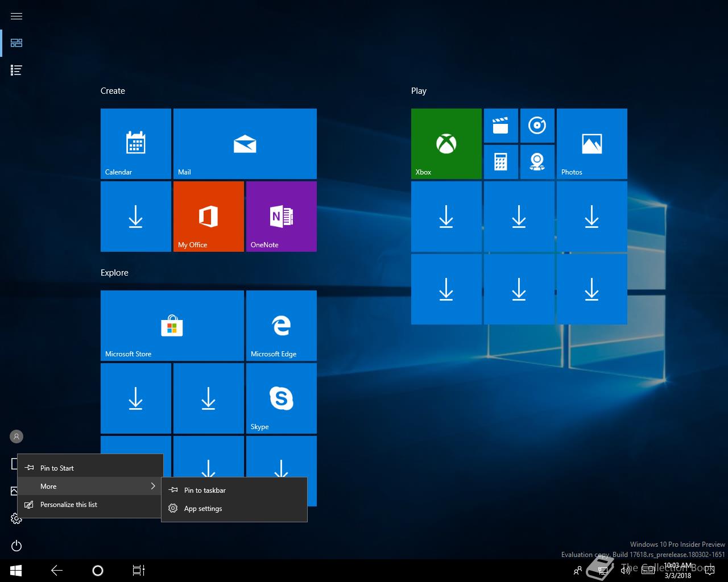Screen dimensions: 728x582
Task: Open the download tile directly below Microsoft Store label
Action: click(136, 398)
